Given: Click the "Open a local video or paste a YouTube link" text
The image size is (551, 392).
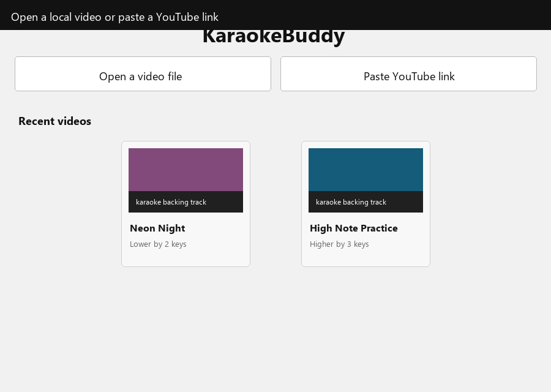Looking at the screenshot, I should point(114,17).
